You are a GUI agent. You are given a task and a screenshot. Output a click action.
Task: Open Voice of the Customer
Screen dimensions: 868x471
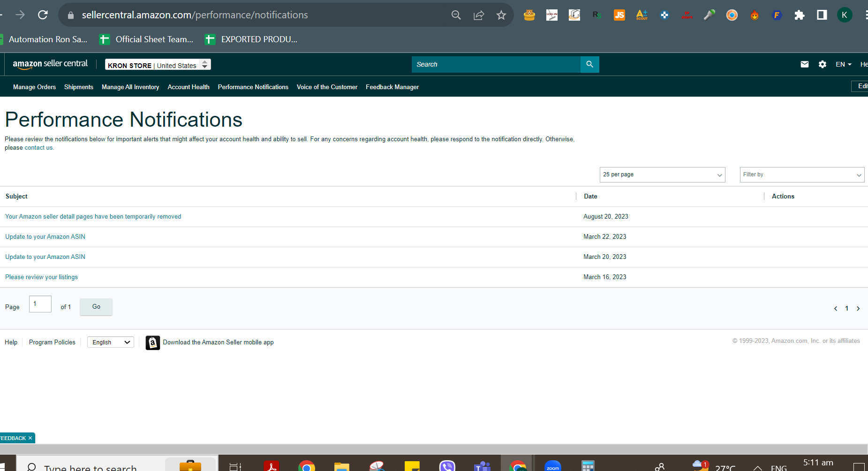327,87
